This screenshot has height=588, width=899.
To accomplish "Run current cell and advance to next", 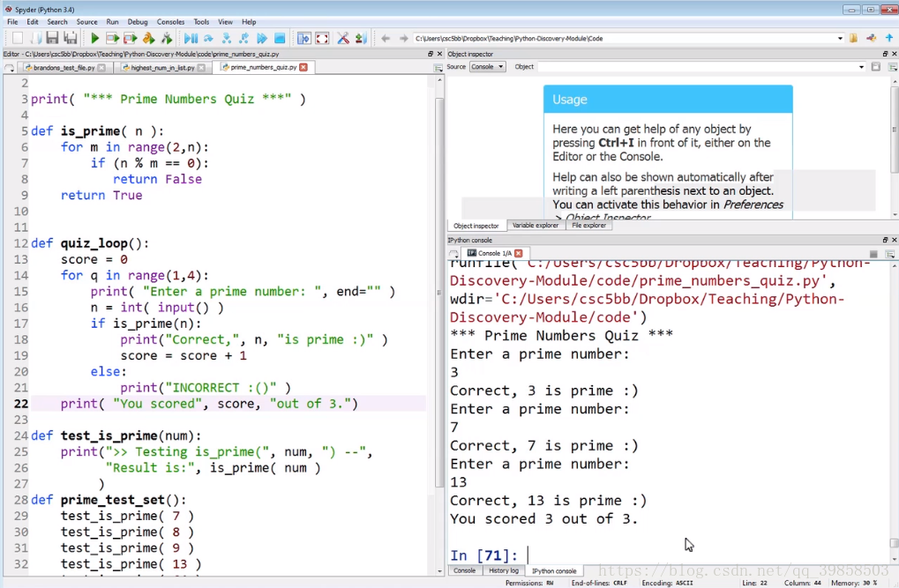I will (x=131, y=39).
